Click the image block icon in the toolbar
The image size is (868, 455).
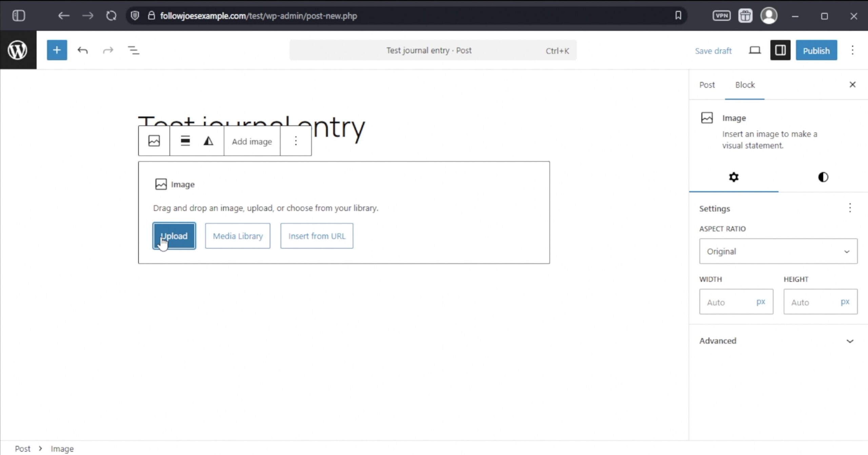point(154,141)
